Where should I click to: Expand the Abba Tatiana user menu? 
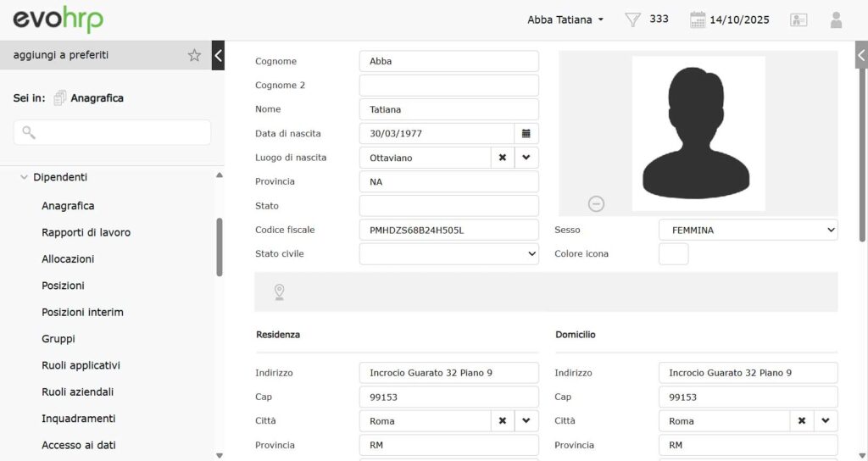[x=565, y=19]
